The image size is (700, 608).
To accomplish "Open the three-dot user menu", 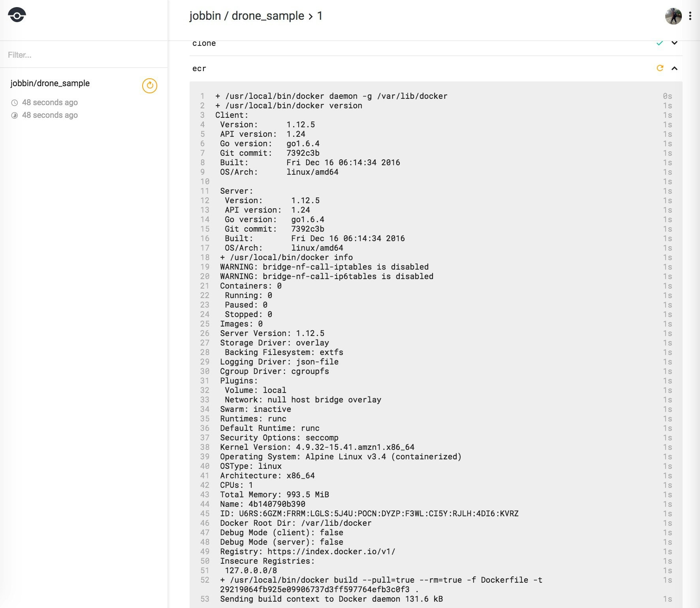I will tap(690, 16).
